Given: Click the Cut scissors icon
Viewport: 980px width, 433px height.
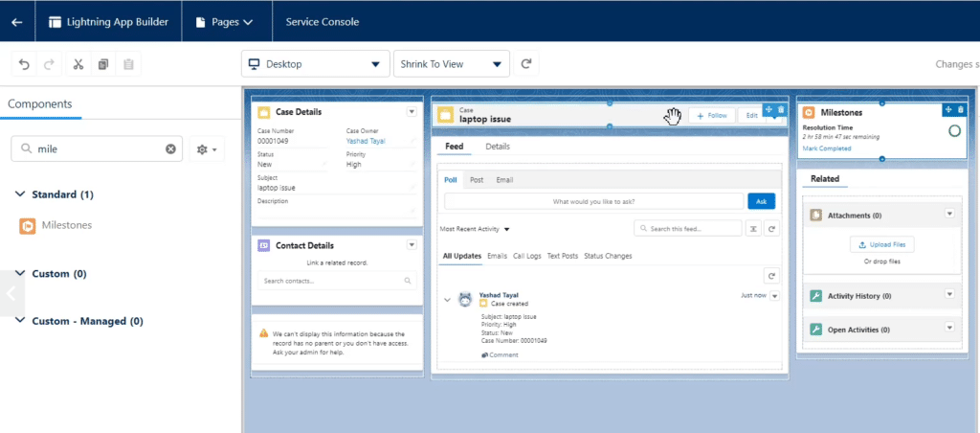Looking at the screenshot, I should point(78,64).
